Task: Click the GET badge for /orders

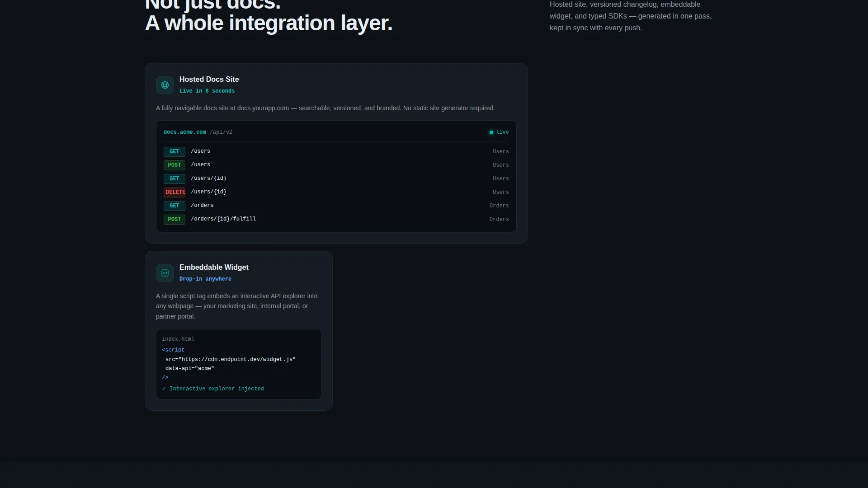Action: pos(175,206)
